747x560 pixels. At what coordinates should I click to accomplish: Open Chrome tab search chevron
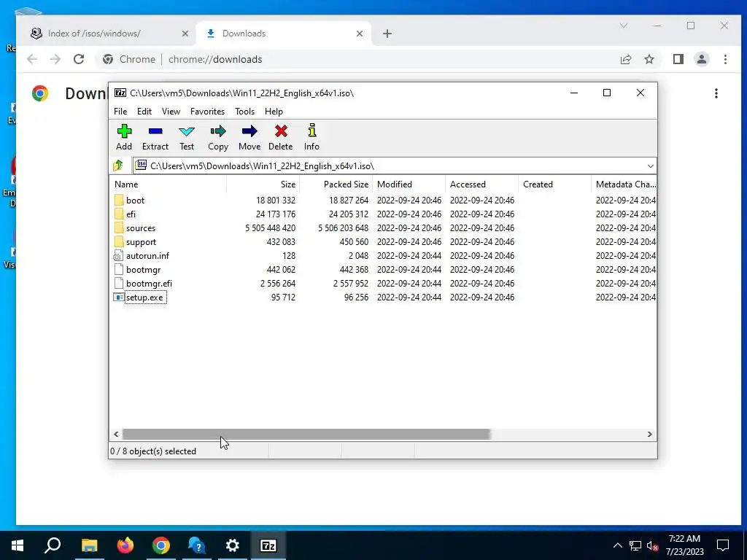click(x=624, y=26)
